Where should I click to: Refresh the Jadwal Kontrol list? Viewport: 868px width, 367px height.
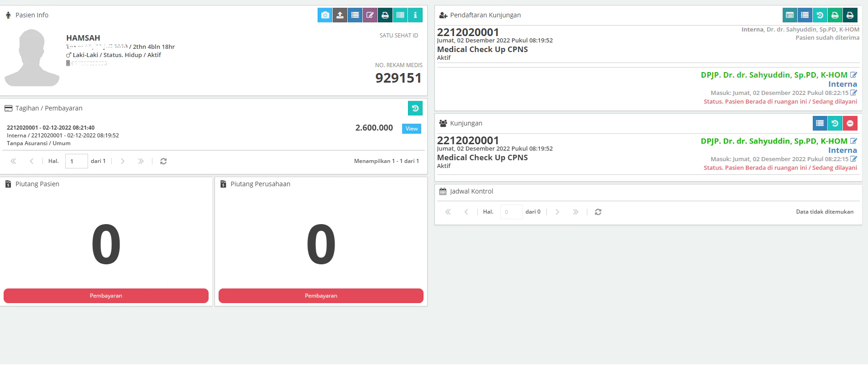(598, 212)
